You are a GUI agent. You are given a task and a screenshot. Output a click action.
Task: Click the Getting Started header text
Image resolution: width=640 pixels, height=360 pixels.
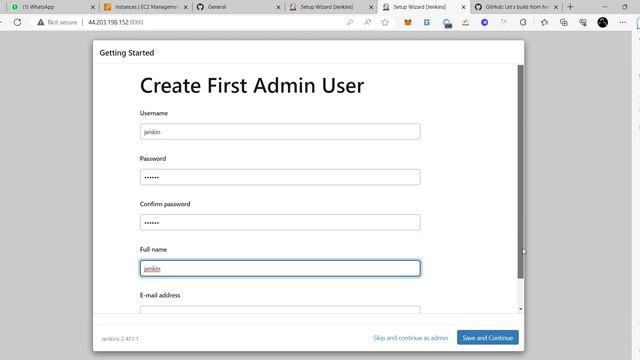coord(127,53)
